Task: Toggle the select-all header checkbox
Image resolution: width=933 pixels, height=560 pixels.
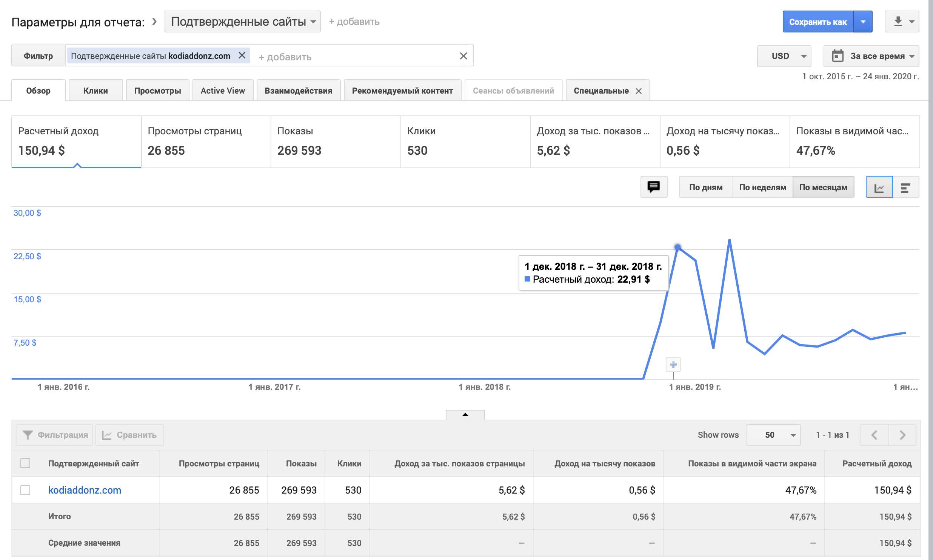Action: point(25,463)
